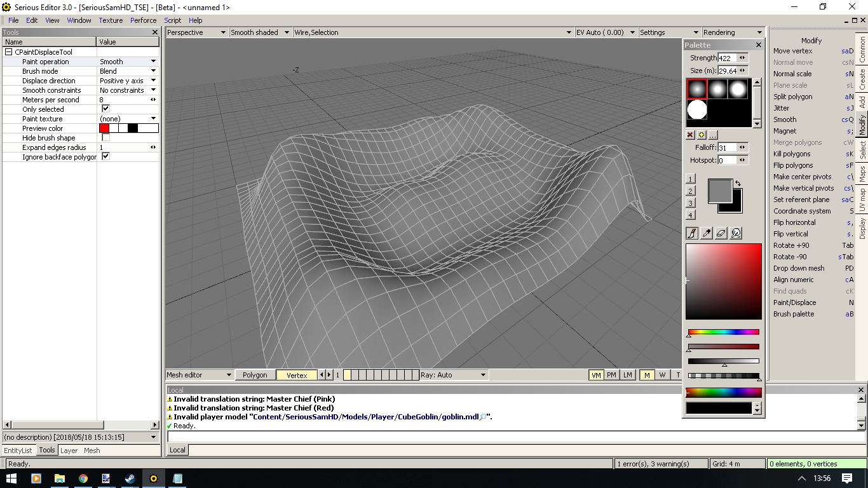Switch to the Layer tab

pos(69,451)
